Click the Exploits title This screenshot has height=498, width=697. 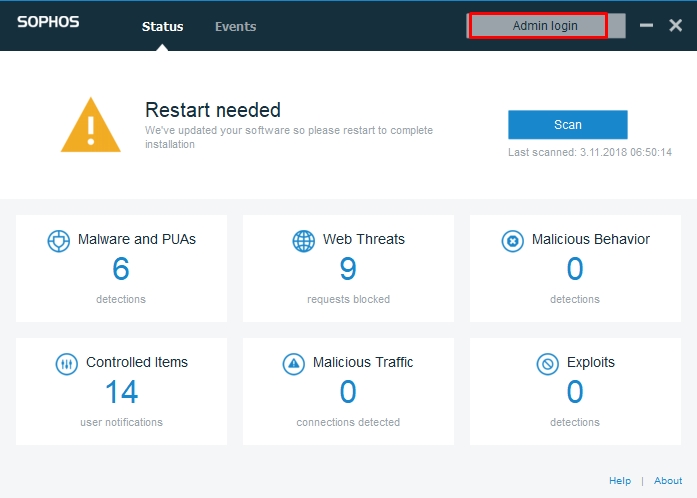click(591, 362)
